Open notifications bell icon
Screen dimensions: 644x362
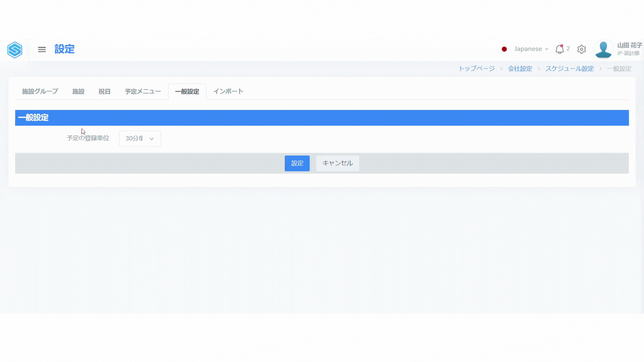559,49
